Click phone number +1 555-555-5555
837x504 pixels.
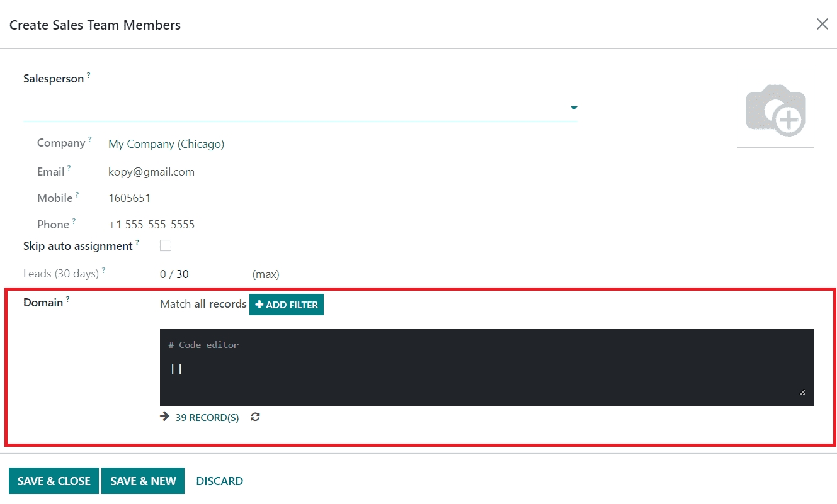pyautogui.click(x=152, y=225)
